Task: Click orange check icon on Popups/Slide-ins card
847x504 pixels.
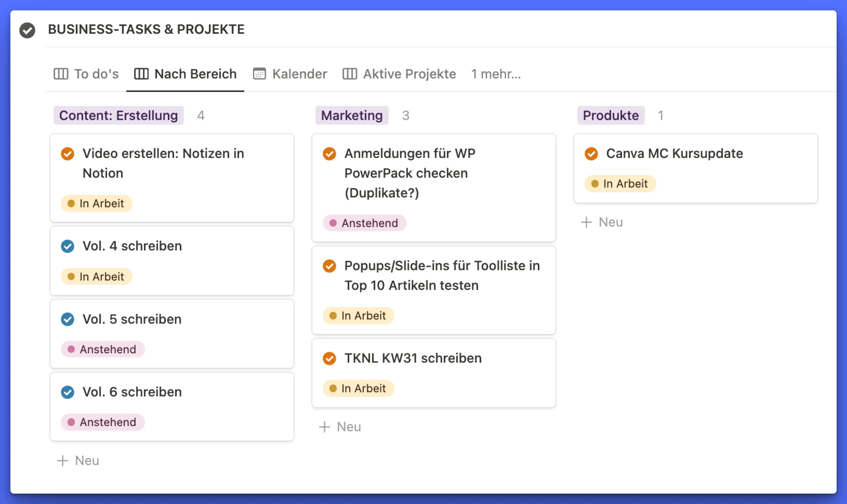Action: [x=329, y=266]
